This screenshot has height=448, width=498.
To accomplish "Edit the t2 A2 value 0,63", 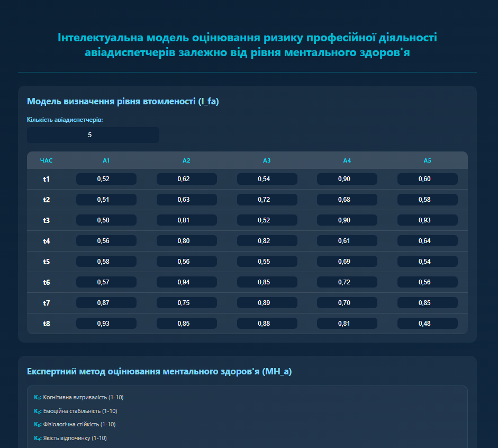I will click(x=187, y=200).
